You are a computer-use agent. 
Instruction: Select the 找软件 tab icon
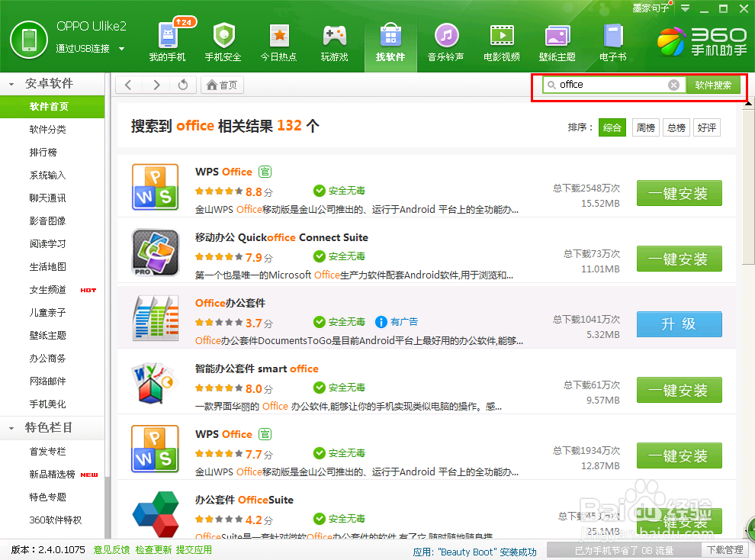pos(390,36)
